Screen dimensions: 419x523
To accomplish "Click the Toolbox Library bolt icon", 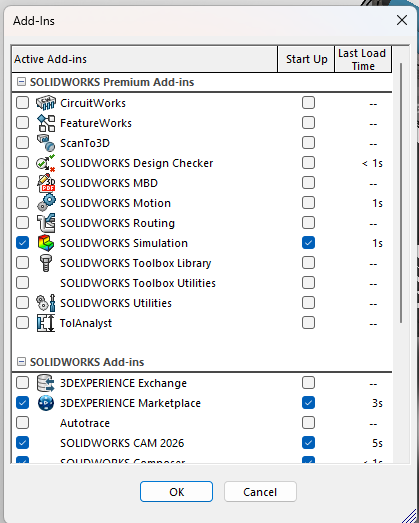I will (x=46, y=263).
